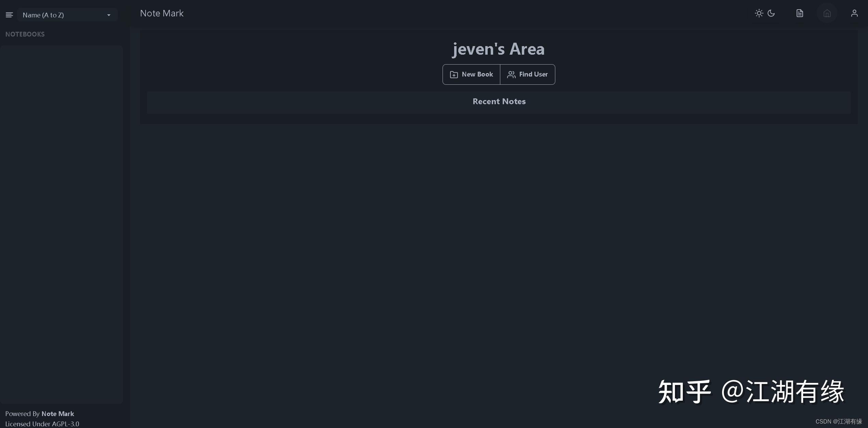Viewport: 868px width, 428px height.
Task: Click the New Book plus-book icon
Action: coord(453,74)
